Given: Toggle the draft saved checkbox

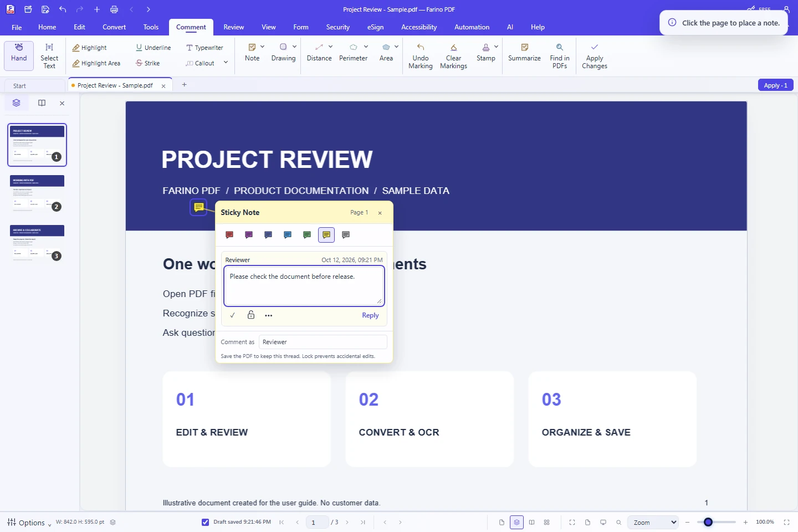Looking at the screenshot, I should (x=205, y=522).
